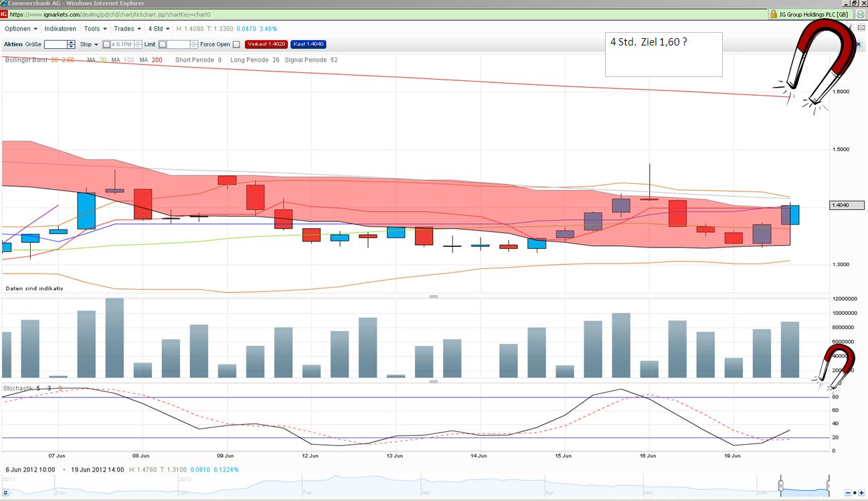Screen dimensions: 868x501
Task: Click the IG favicon in address bar
Action: [5, 14]
